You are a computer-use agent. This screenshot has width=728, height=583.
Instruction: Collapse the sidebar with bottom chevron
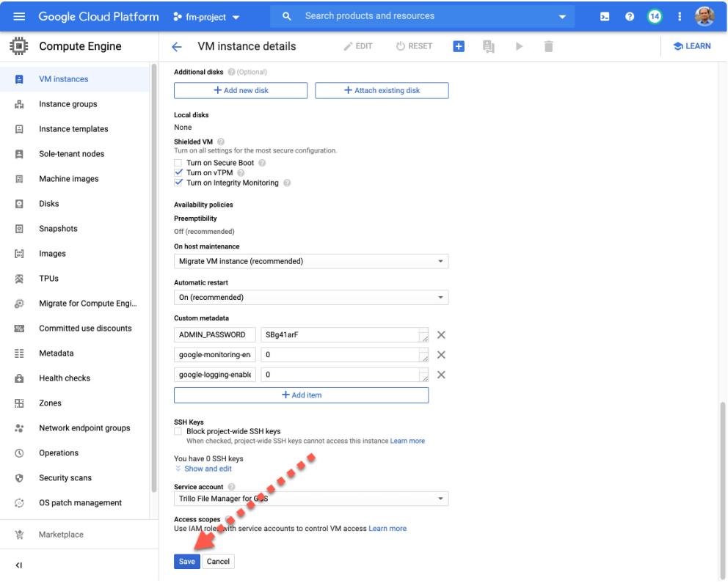point(18,565)
